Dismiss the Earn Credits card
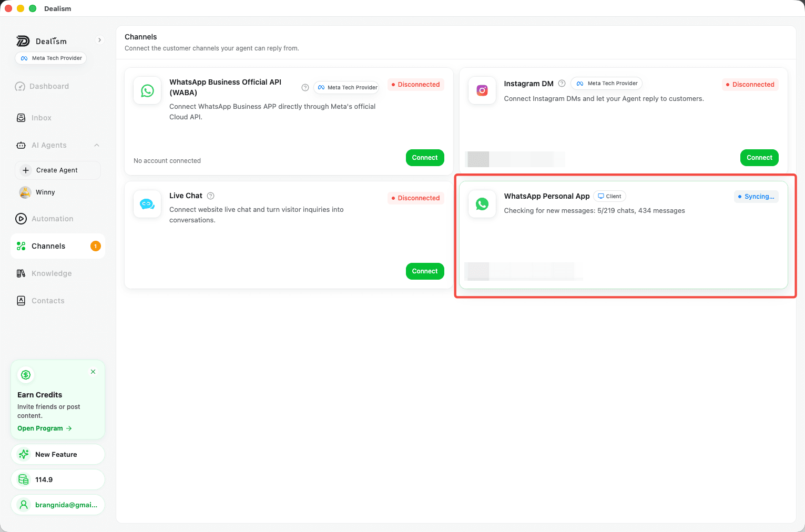Image resolution: width=805 pixels, height=532 pixels. pos(93,372)
